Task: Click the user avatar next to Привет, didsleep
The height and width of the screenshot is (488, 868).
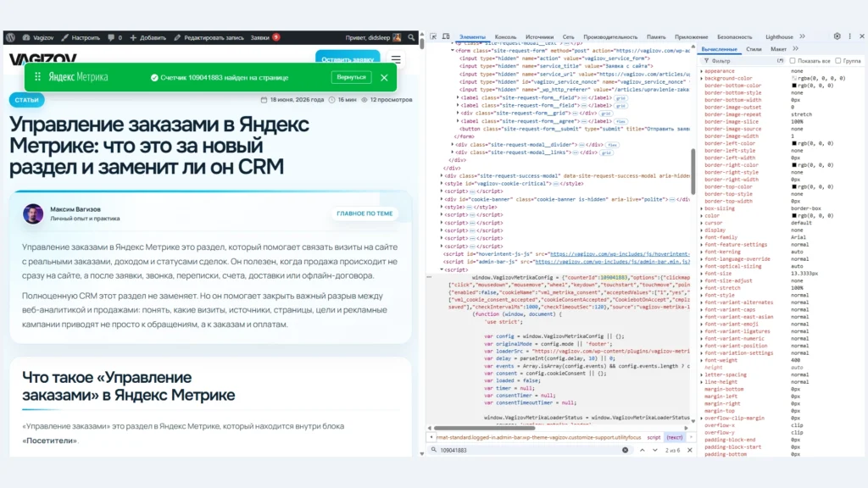Action: click(397, 37)
